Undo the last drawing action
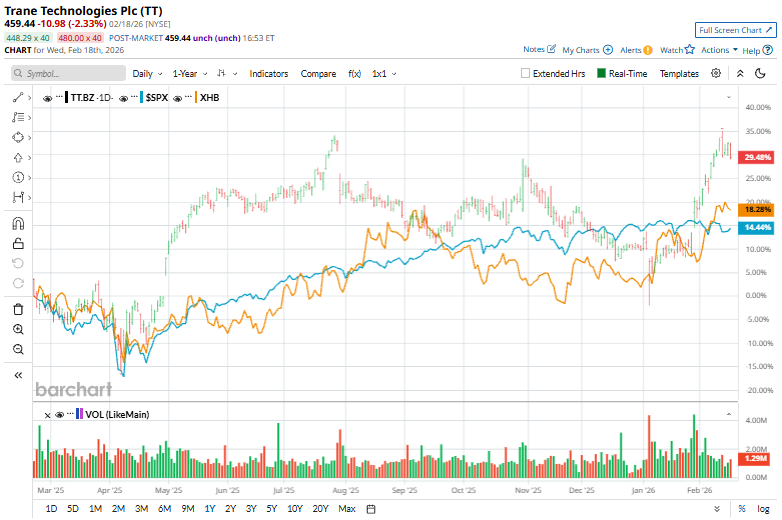 (x=18, y=263)
